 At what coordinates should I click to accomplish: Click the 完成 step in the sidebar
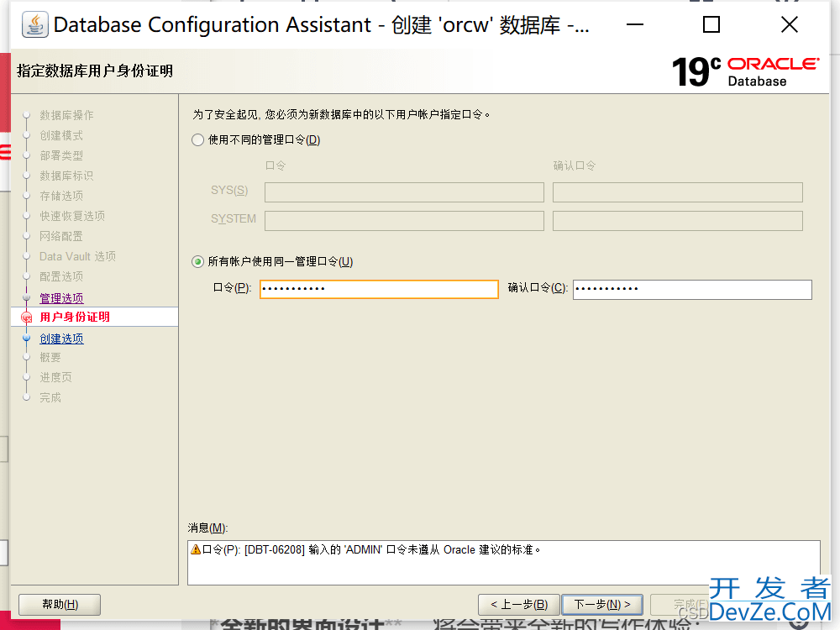[x=50, y=397]
